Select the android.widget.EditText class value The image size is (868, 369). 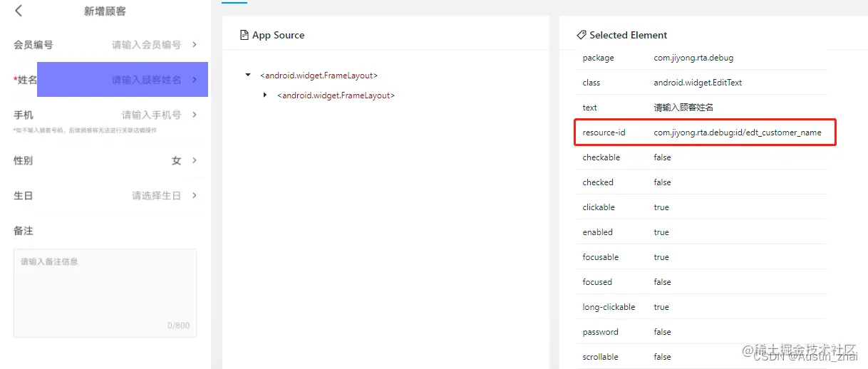coord(698,83)
